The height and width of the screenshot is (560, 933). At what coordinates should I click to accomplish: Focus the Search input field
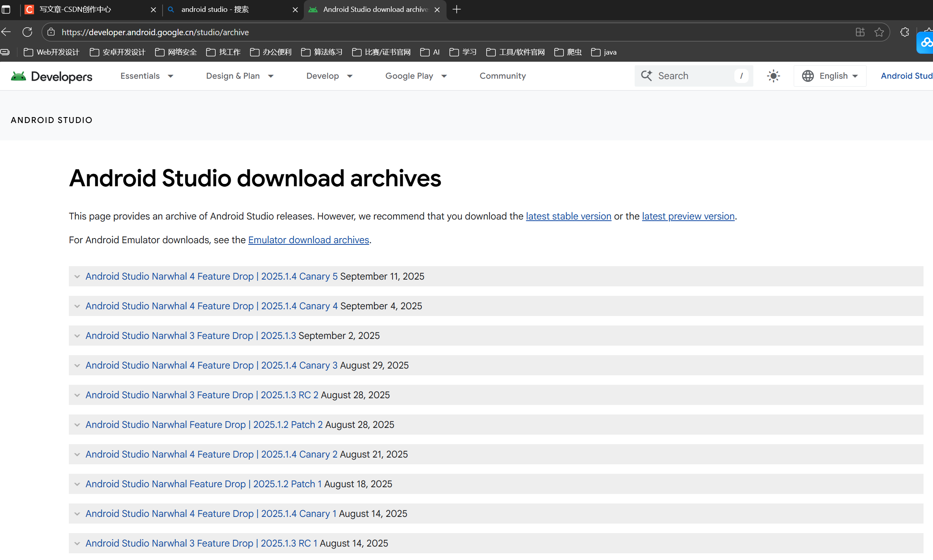click(694, 76)
